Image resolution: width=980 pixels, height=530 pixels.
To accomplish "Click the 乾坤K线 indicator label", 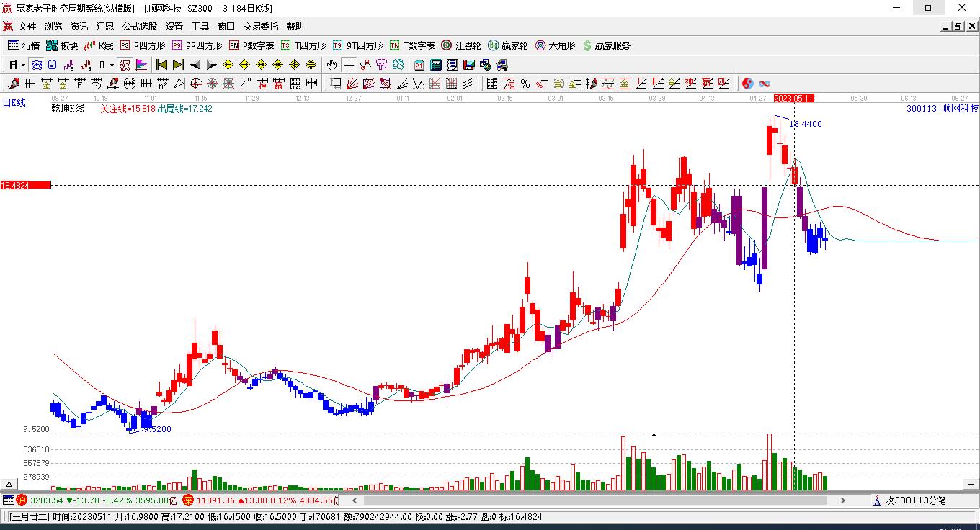I will point(68,108).
